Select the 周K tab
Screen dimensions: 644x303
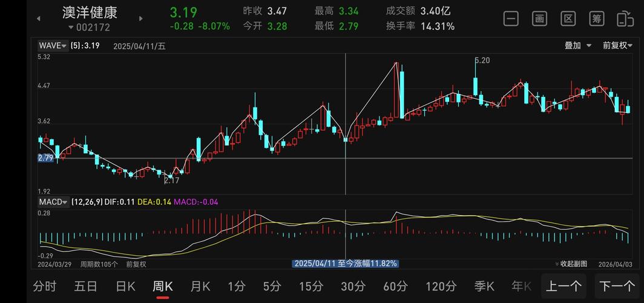tap(163, 286)
